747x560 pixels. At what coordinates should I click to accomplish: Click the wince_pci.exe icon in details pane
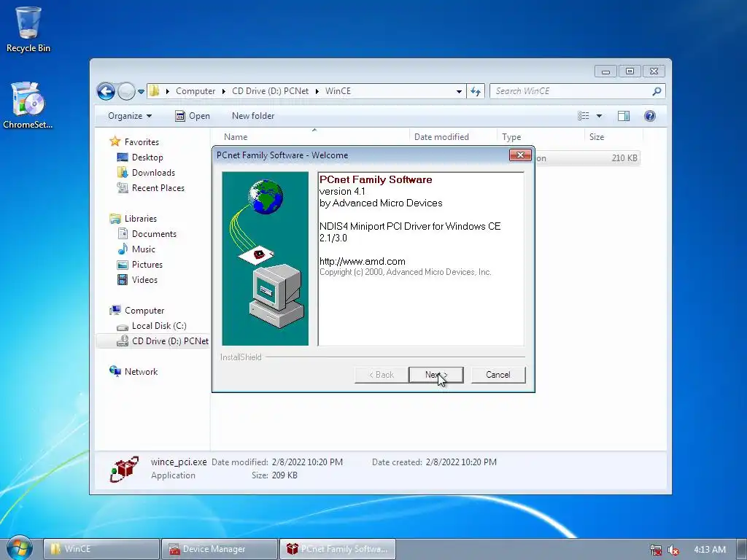pyautogui.click(x=124, y=469)
